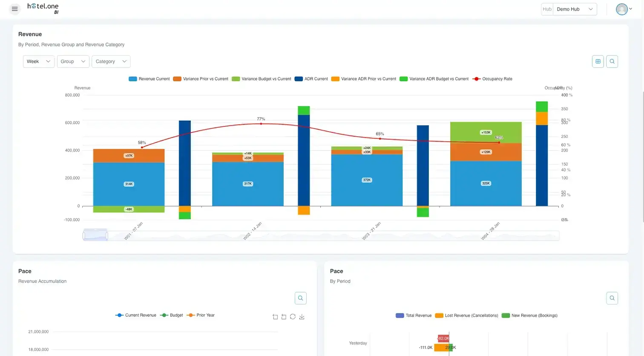The height and width of the screenshot is (356, 644).
Task: Open the Demo Hub selector
Action: tap(574, 9)
